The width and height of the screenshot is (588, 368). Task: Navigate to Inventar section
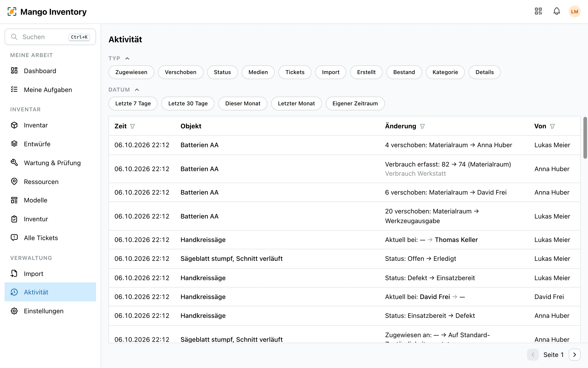click(x=50, y=125)
